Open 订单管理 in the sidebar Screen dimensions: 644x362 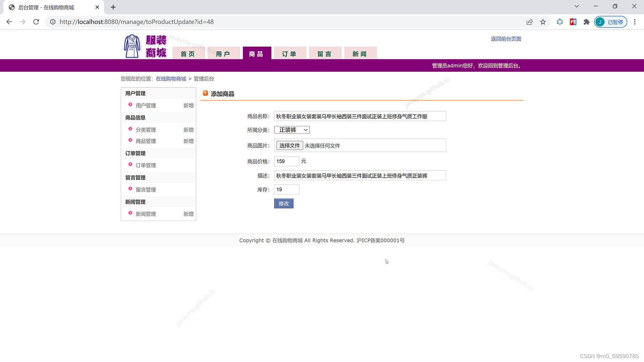146,165
